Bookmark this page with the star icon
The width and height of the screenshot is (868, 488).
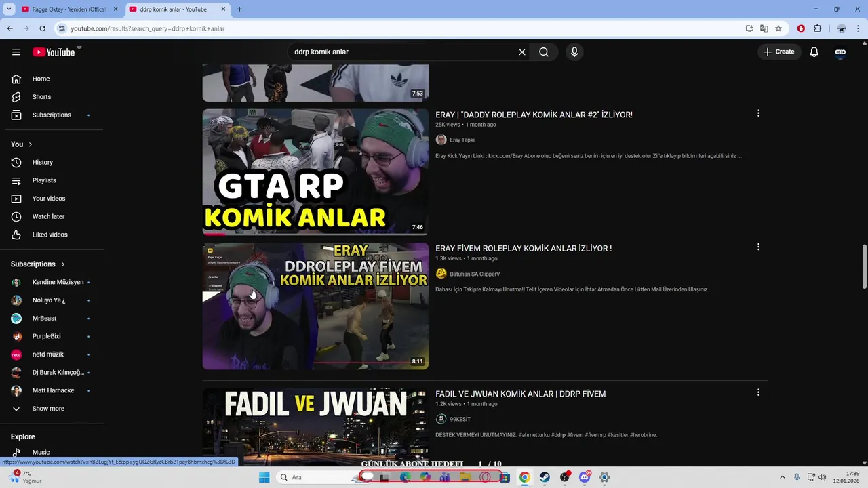tap(778, 28)
